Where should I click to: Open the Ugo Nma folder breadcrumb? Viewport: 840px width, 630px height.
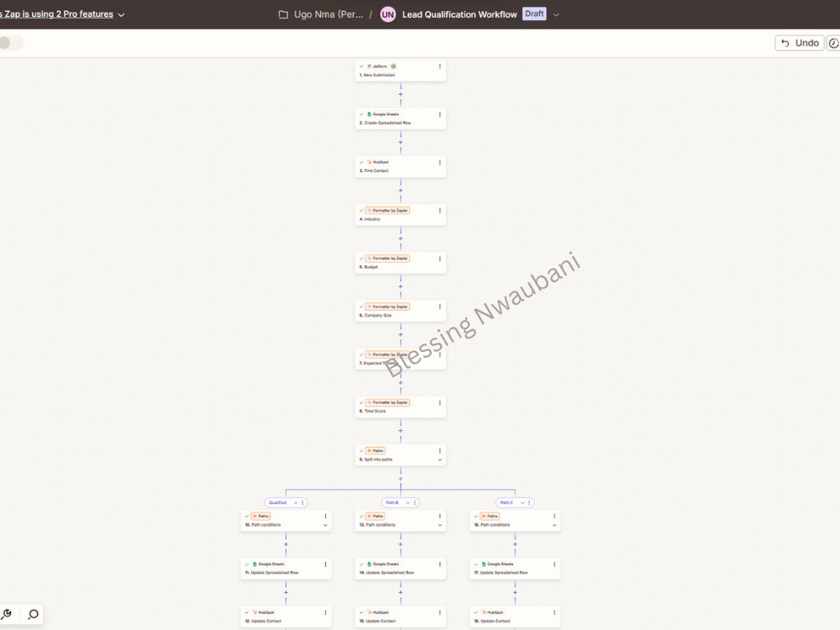coord(321,14)
